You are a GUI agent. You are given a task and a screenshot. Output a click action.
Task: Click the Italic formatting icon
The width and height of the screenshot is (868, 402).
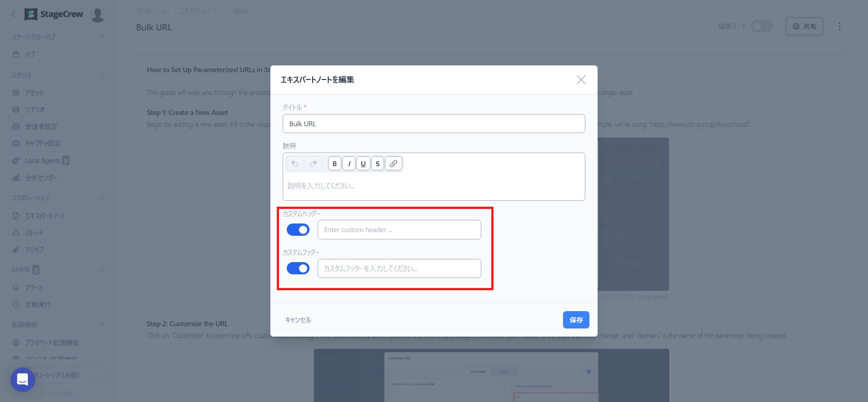349,164
